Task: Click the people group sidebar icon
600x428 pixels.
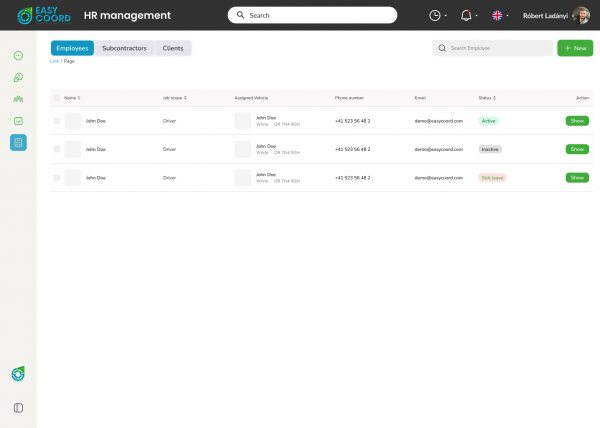Action: coord(18,99)
